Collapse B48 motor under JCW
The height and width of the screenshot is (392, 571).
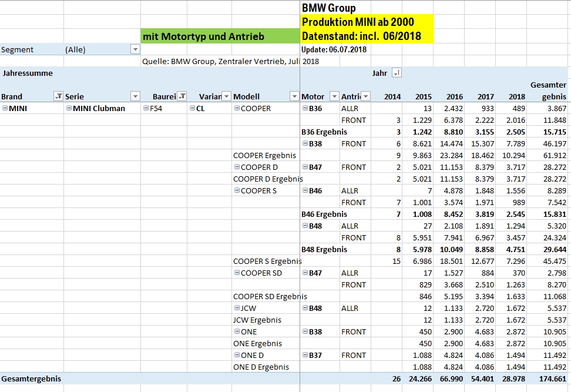(305, 308)
